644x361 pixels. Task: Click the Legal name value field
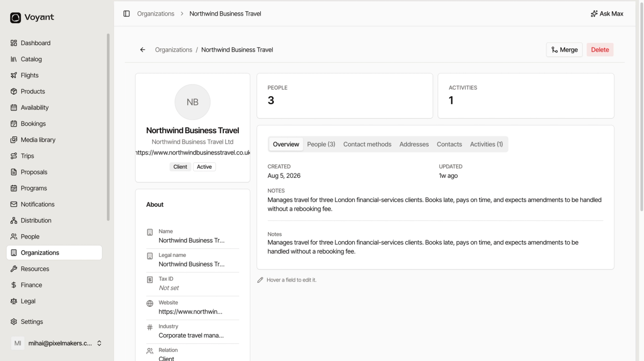[x=192, y=264]
